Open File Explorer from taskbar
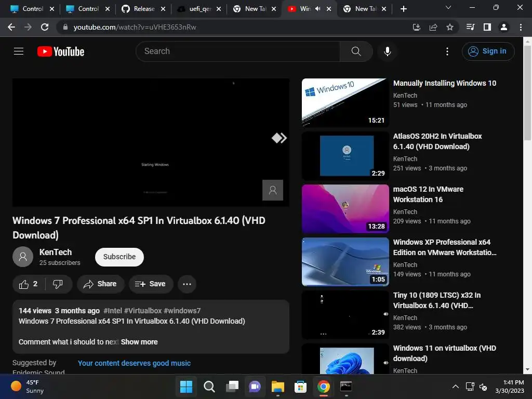 (x=277, y=387)
